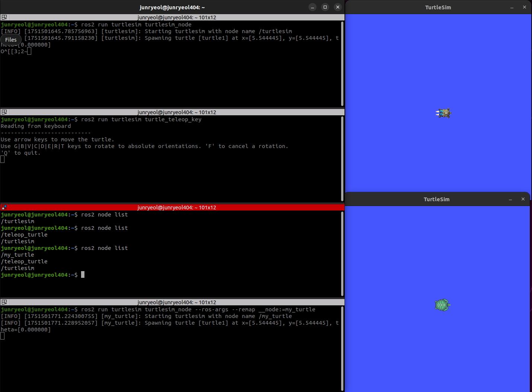Viewport: 532px width, 392px height.
Task: Click the 'Use arrow keys to move the turtle.' line
Action: 58,139
